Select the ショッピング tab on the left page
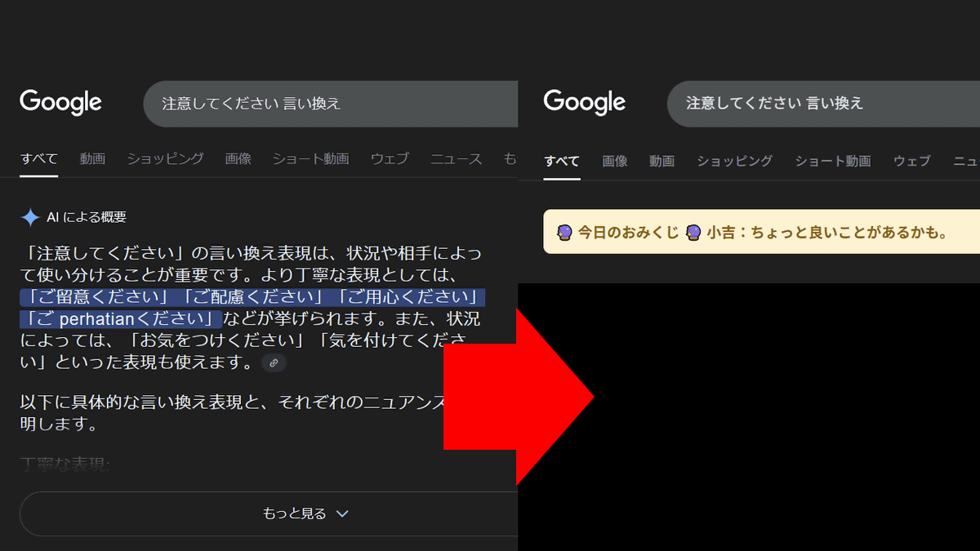Image resolution: width=980 pixels, height=551 pixels. click(x=165, y=159)
